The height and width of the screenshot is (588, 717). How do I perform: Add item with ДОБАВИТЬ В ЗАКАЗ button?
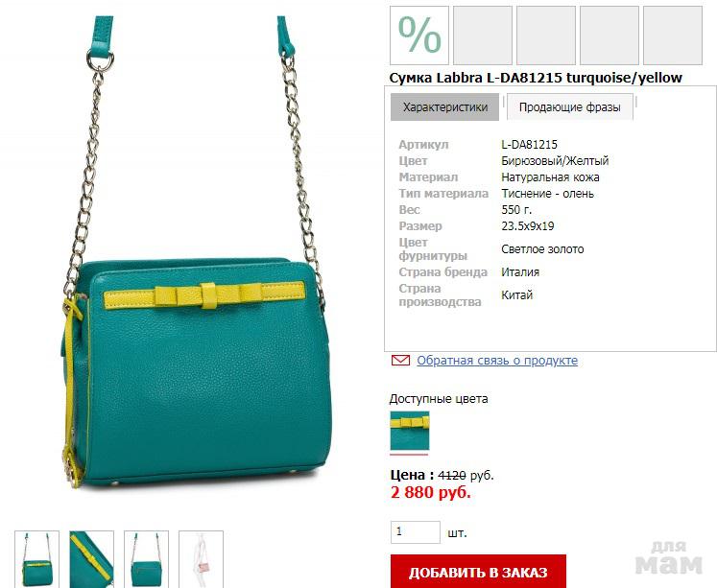tap(478, 571)
